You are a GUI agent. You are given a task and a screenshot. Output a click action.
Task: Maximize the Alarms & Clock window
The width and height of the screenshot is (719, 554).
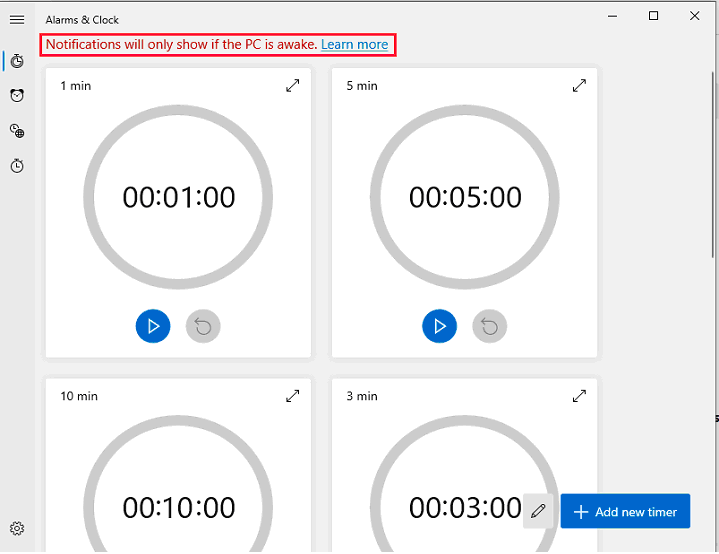coord(653,16)
